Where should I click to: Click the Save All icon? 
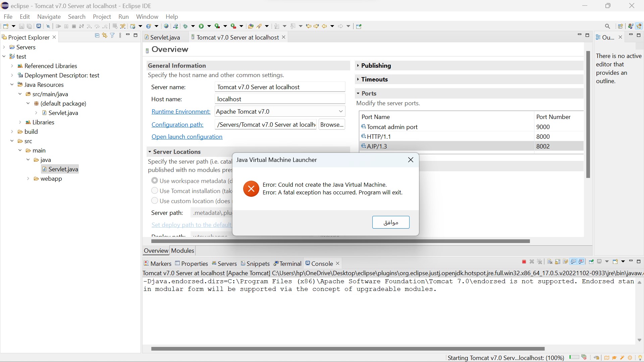[x=30, y=26]
